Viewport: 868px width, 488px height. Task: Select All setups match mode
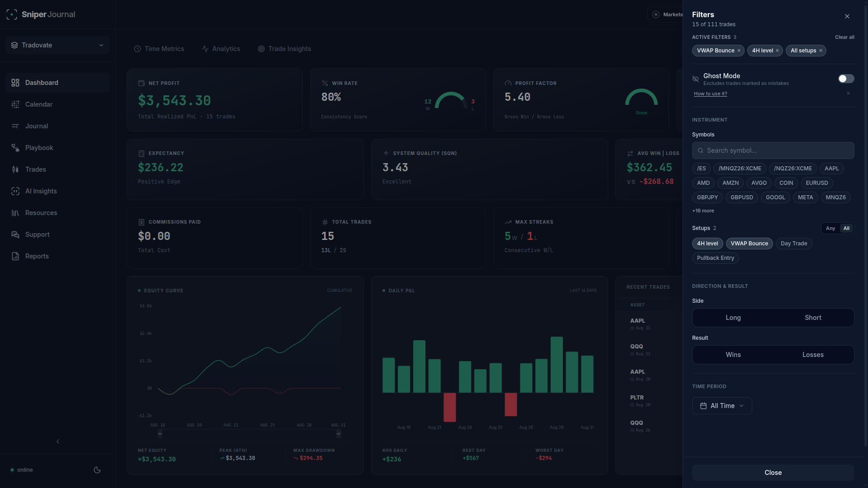tap(846, 228)
